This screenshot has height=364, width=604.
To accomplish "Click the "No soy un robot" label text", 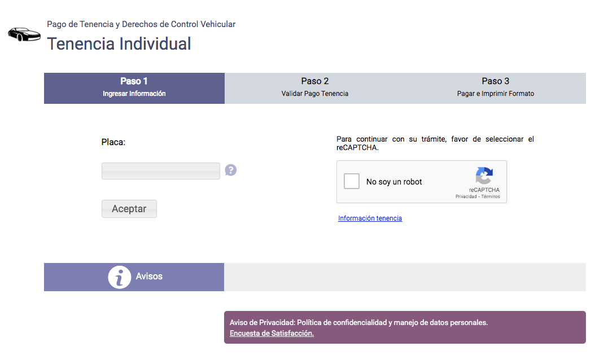I will (x=394, y=182).
